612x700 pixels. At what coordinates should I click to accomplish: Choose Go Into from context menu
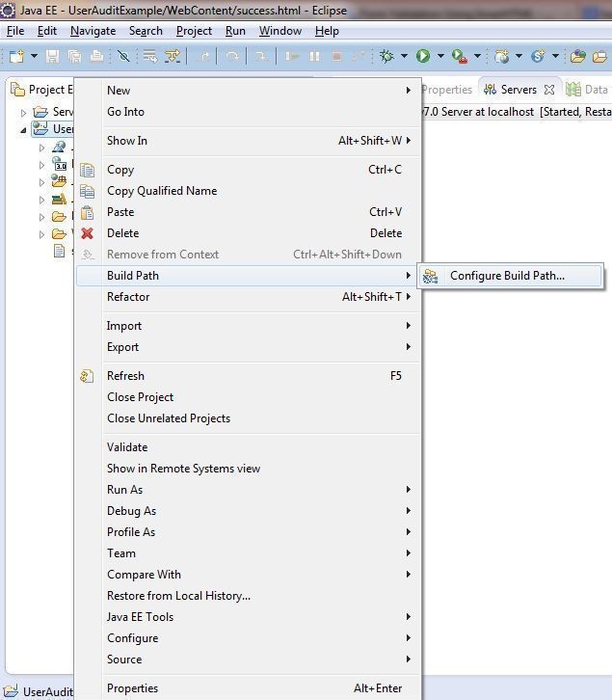[x=248, y=112]
